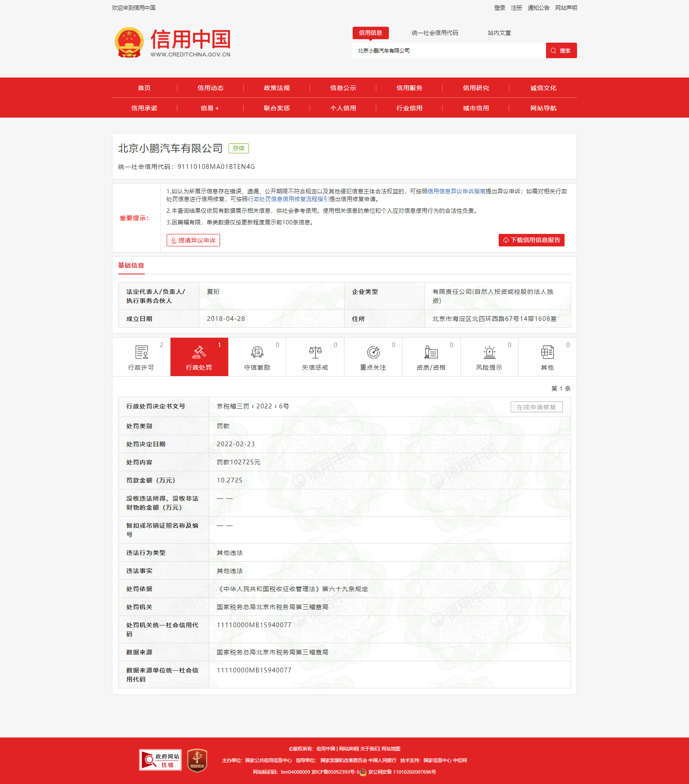
Task: Click penalty document number 京税稽三罚〔2022〕6号
Action: coord(253,406)
